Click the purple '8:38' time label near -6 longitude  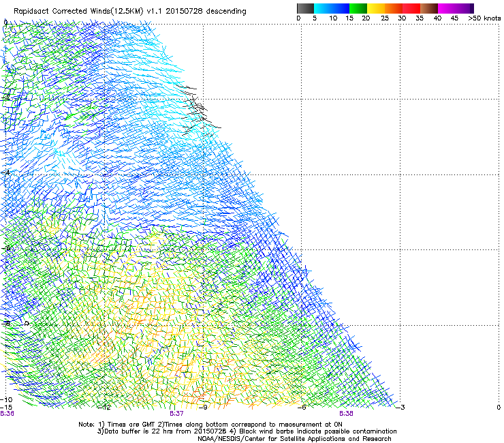(346, 414)
